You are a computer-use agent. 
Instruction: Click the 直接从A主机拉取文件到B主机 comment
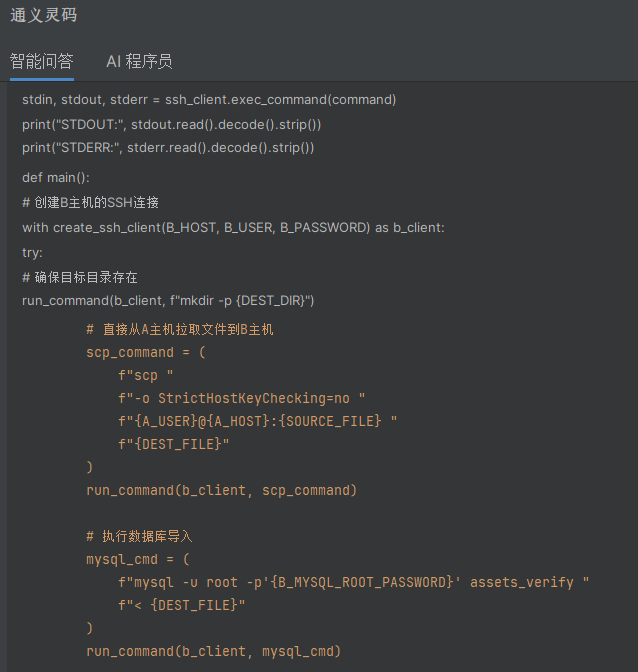pyautogui.click(x=180, y=329)
